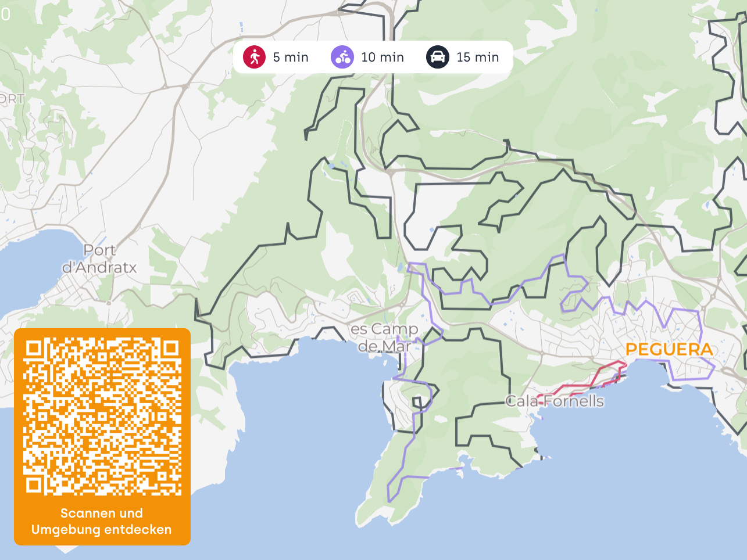Click the dark car icon

point(438,57)
